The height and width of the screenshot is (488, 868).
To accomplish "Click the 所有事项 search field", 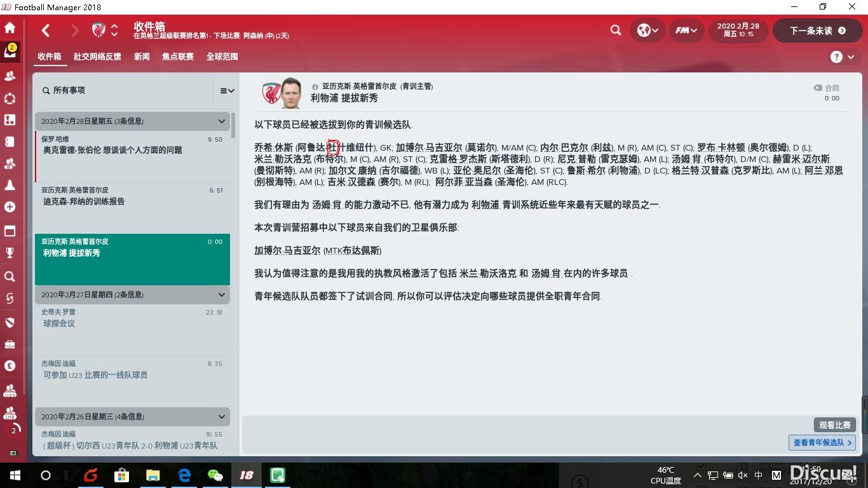I will (x=124, y=91).
